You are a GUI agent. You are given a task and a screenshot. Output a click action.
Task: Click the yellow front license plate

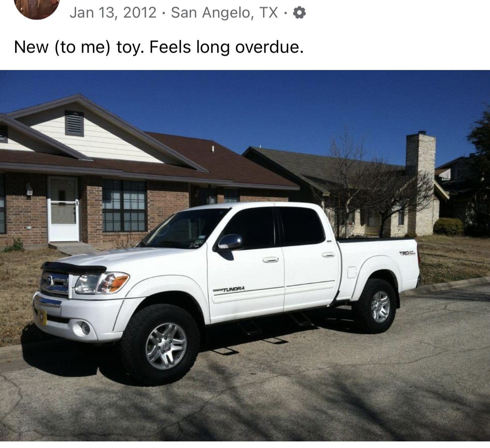[43, 317]
